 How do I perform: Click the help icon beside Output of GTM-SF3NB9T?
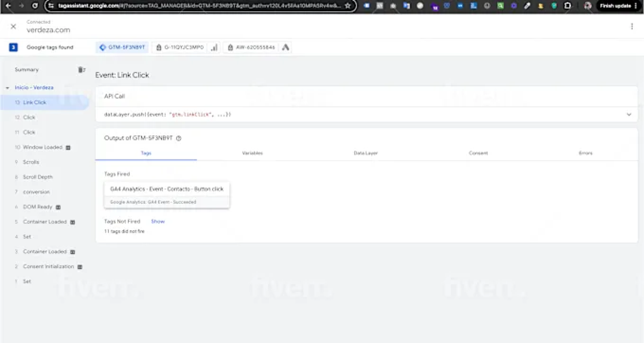[x=179, y=138]
